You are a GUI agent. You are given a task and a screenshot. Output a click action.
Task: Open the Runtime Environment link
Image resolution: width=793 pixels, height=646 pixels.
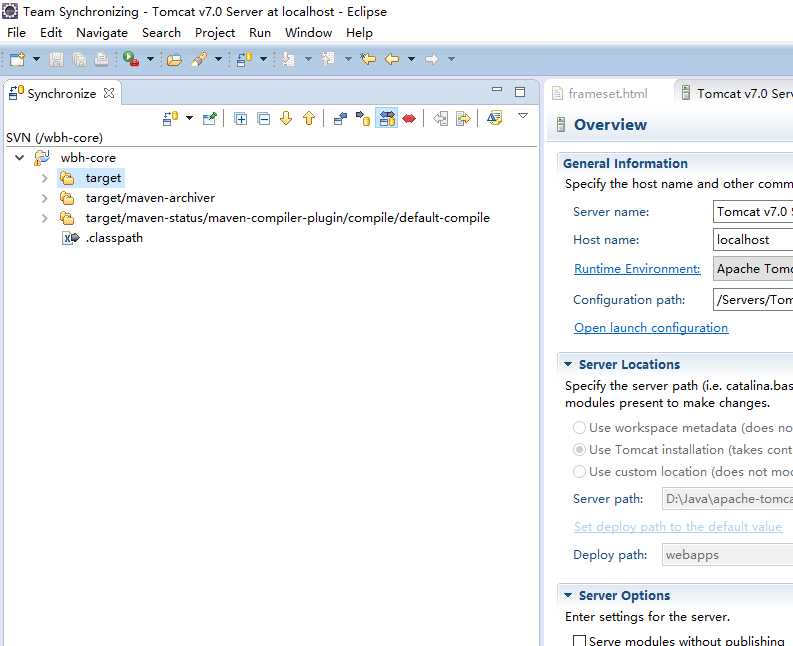637,269
